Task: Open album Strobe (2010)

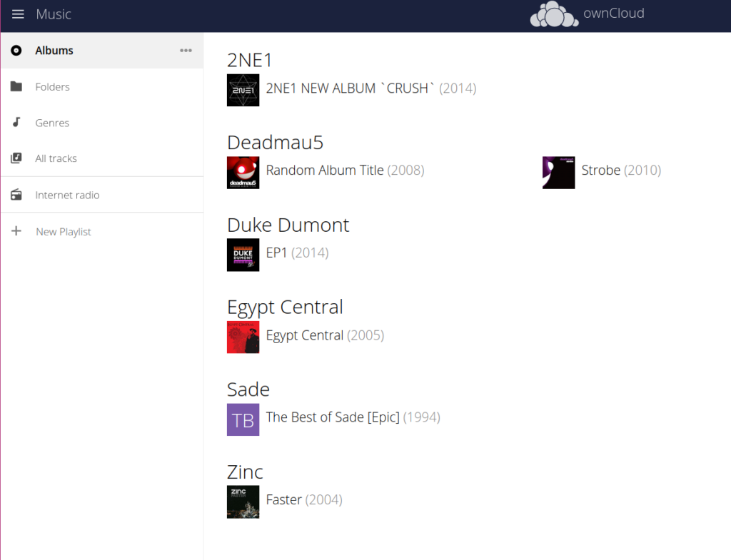Action: (x=621, y=170)
